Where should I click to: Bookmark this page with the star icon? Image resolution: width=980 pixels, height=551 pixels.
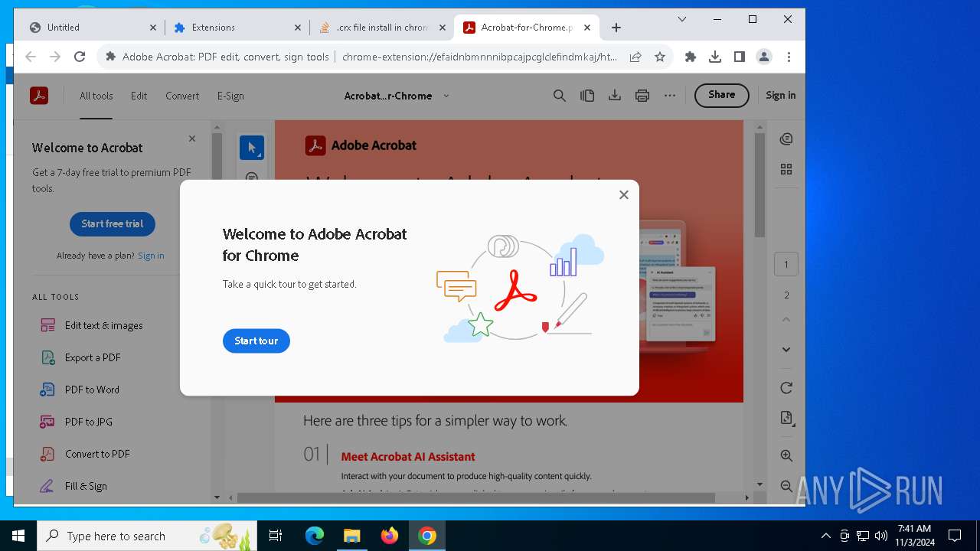(660, 57)
